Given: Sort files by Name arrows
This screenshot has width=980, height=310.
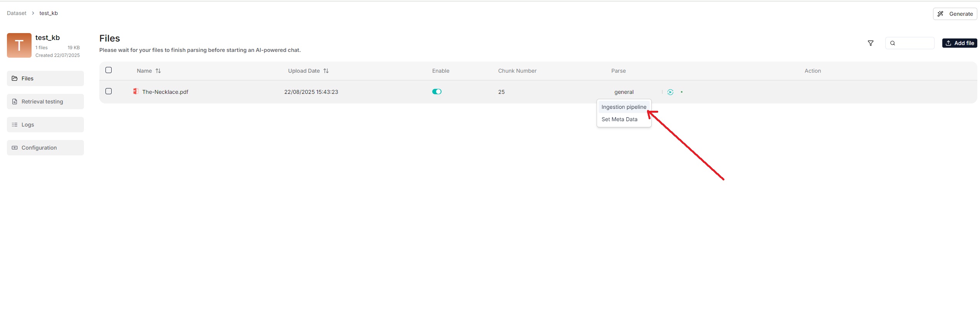Looking at the screenshot, I should click(158, 71).
